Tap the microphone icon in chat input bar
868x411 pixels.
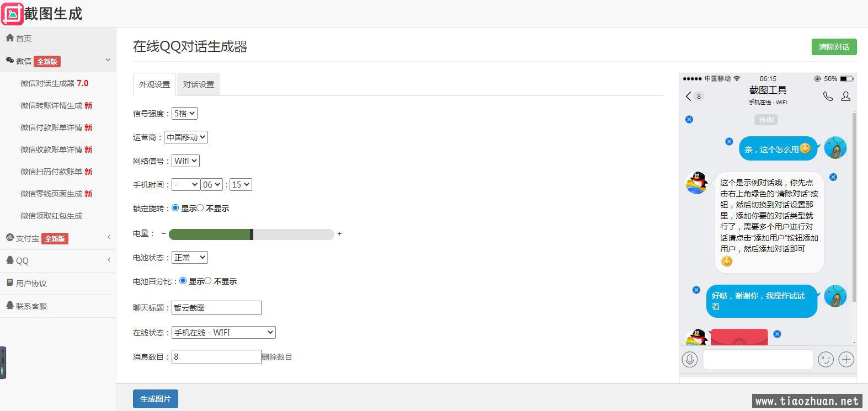[690, 360]
